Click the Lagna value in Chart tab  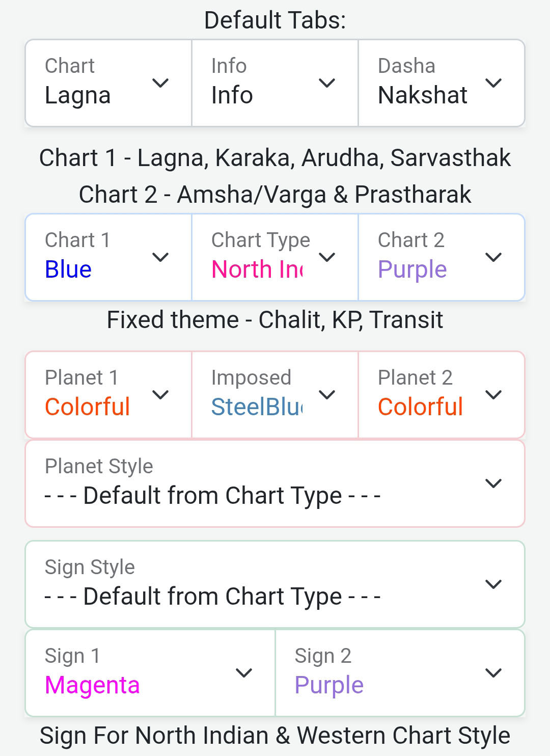pyautogui.click(x=78, y=95)
